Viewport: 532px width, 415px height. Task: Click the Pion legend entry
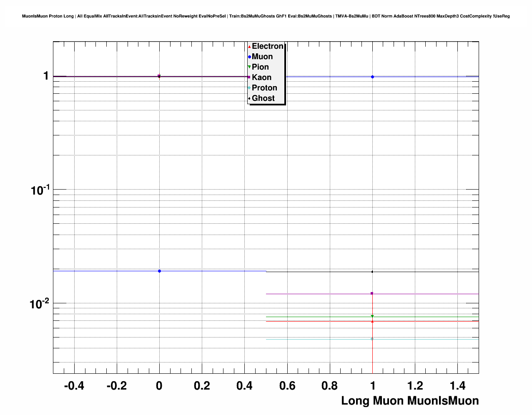point(258,67)
